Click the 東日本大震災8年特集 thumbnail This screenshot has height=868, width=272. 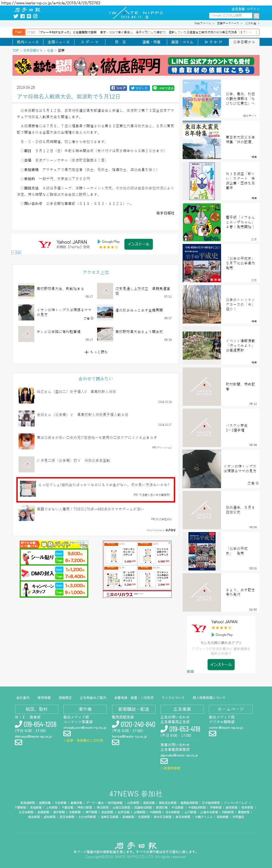[202, 140]
